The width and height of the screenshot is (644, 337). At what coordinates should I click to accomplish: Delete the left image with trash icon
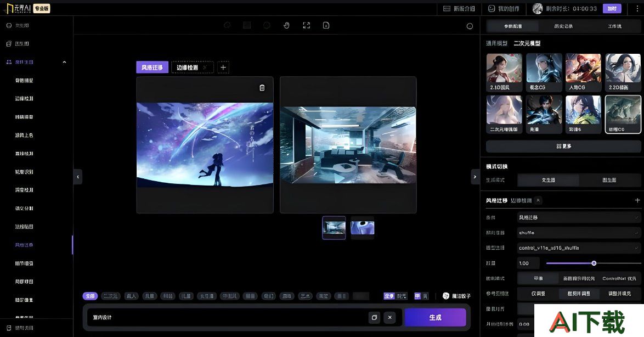pos(262,88)
